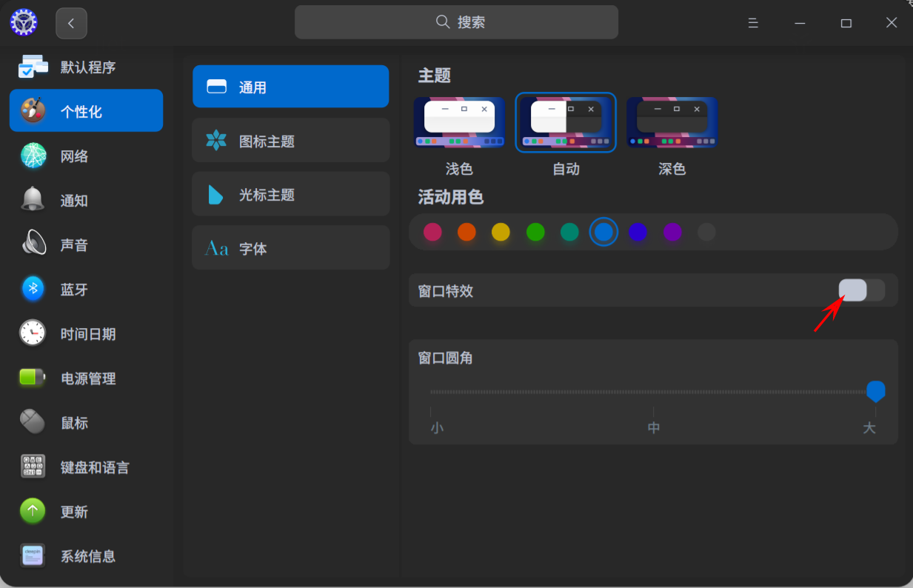Open the Mouse (鼠标) icon
This screenshot has height=588, width=913.
[x=33, y=422]
